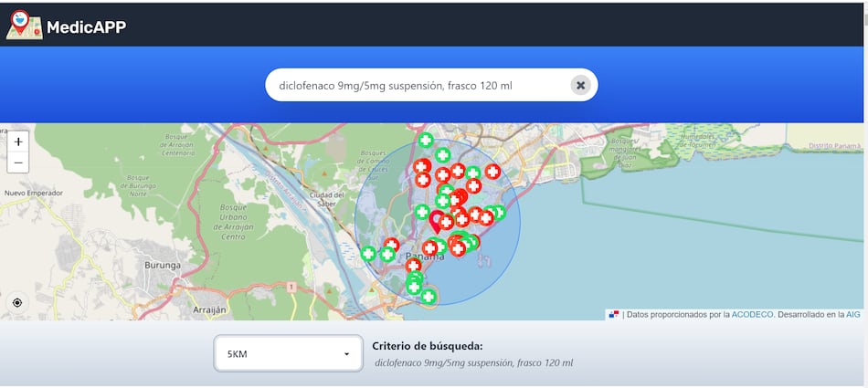Click the northernmost green pharmacy marker

click(x=426, y=141)
